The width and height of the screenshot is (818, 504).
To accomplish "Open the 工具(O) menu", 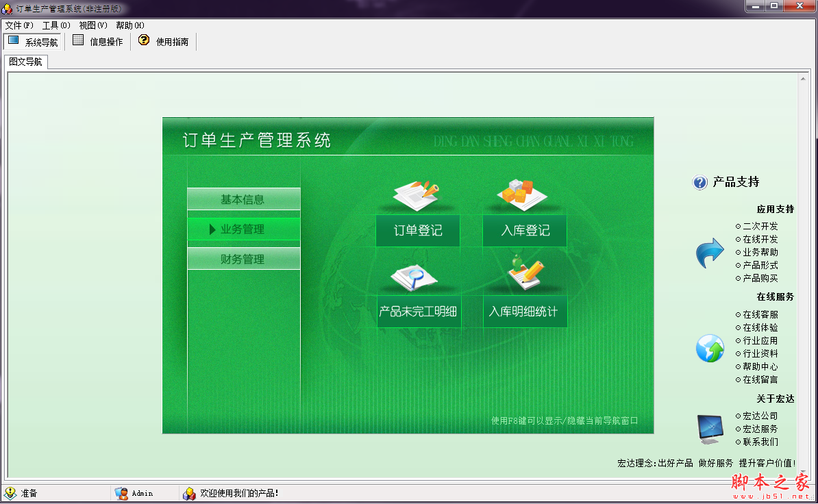I will point(55,25).
